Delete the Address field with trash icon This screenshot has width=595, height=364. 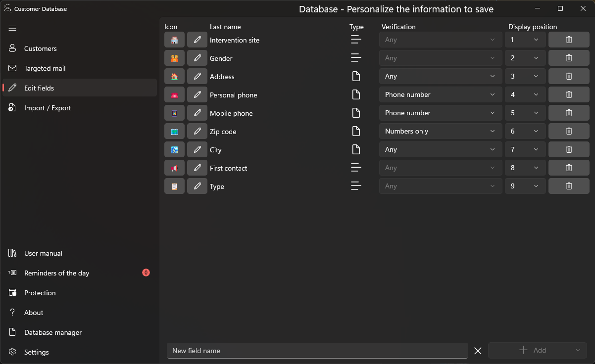pyautogui.click(x=569, y=77)
